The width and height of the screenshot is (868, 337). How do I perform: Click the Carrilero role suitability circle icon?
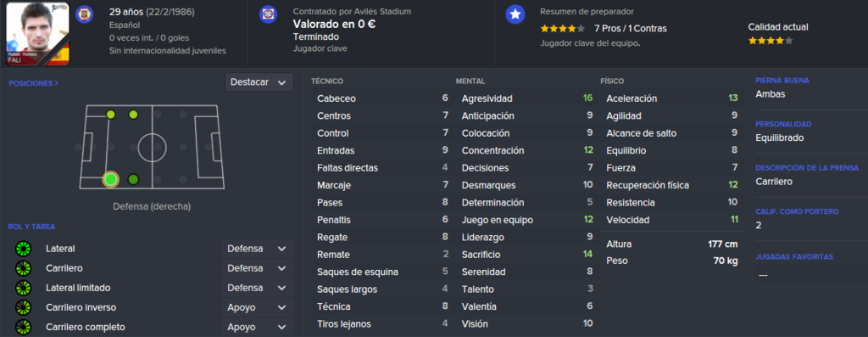(x=23, y=268)
